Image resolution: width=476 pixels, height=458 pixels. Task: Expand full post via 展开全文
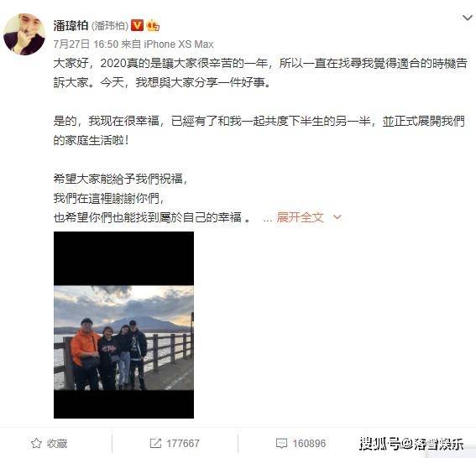tap(300, 217)
